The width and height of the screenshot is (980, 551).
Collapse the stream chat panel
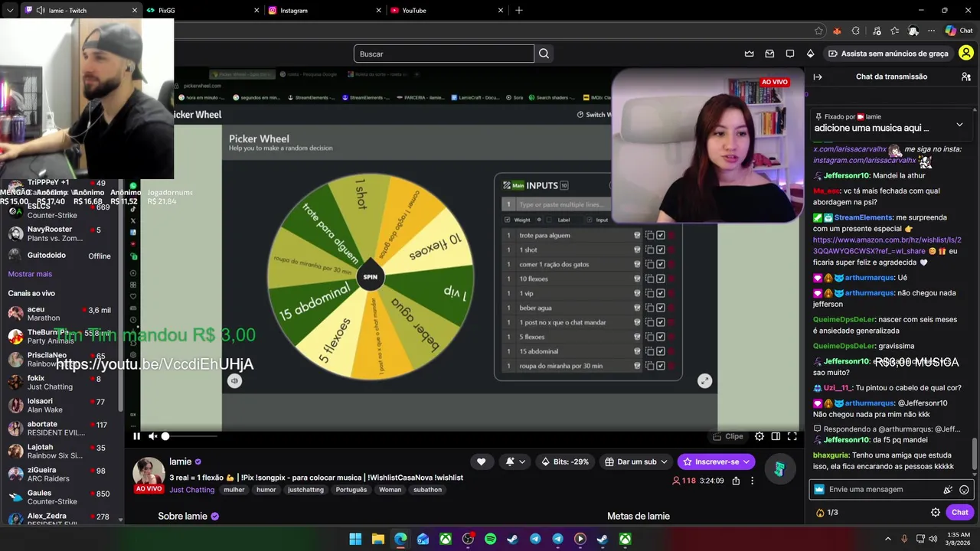(818, 77)
